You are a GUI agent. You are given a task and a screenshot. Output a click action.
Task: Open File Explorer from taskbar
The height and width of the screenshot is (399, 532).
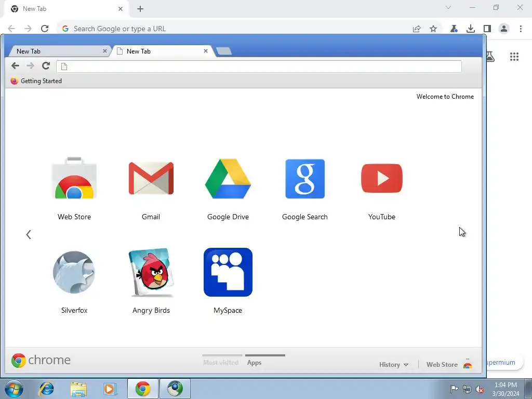point(78,389)
